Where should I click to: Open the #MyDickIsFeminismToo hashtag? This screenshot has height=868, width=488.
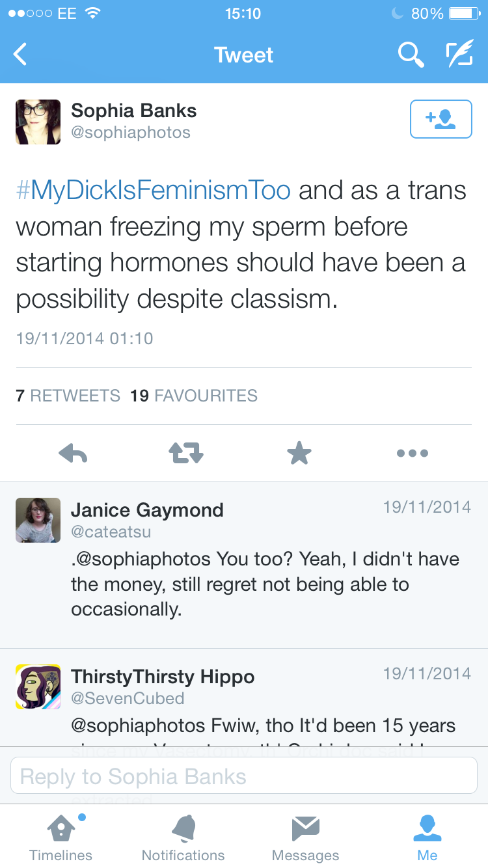(x=153, y=190)
